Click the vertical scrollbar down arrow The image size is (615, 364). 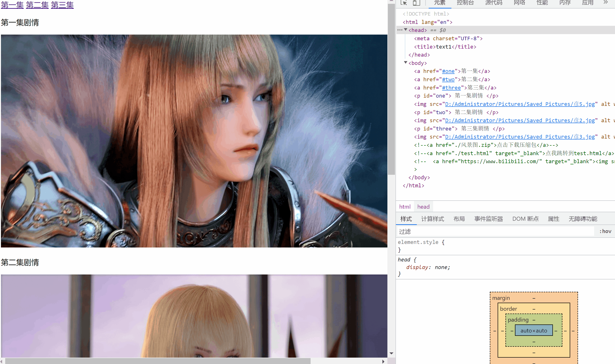[391, 353]
